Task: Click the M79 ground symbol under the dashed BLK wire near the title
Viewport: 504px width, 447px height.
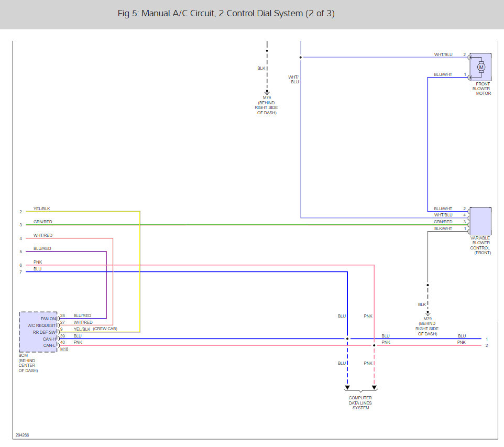Action: 267,93
